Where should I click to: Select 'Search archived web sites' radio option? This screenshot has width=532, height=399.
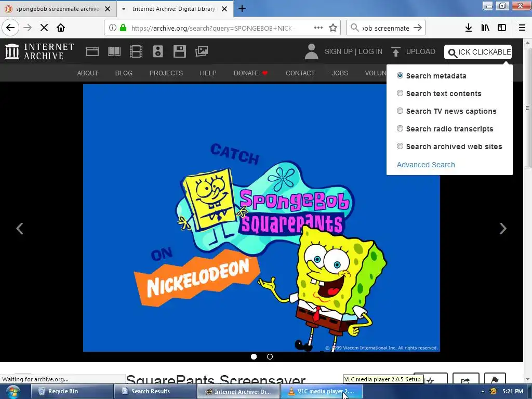coord(400,146)
